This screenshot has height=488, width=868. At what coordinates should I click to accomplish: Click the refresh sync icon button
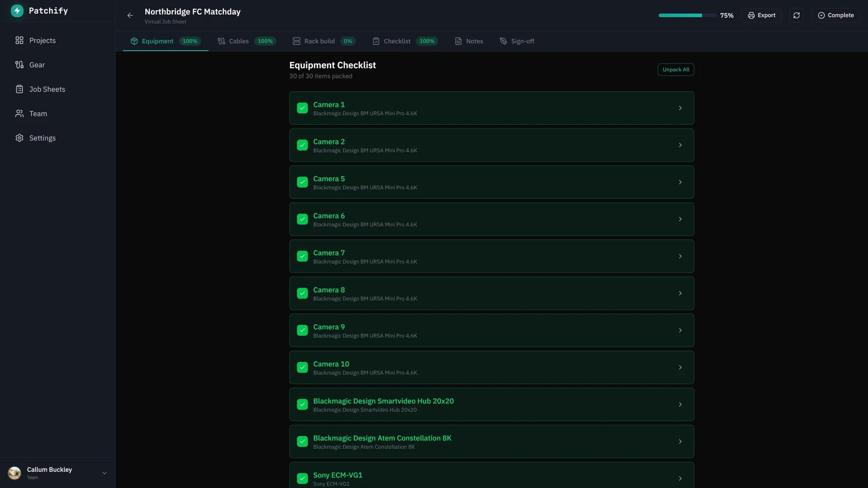(x=797, y=15)
